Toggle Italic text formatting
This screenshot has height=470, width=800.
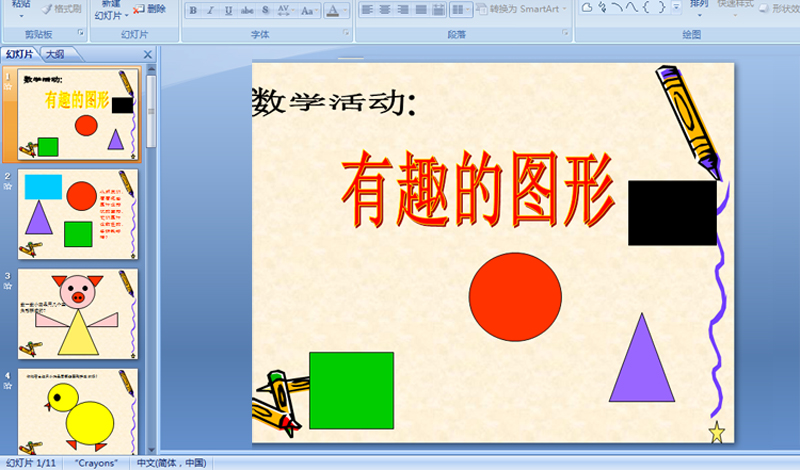[x=212, y=10]
